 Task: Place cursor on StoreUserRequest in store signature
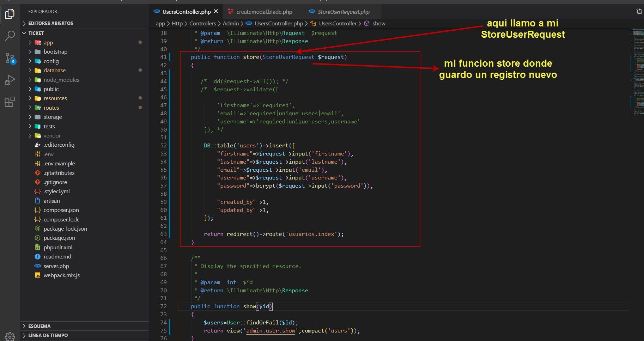coord(288,57)
